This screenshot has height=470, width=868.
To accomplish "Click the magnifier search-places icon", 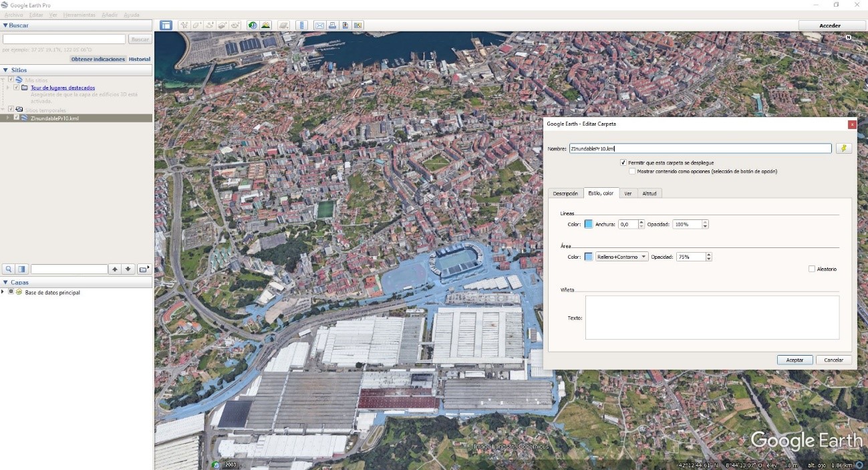I will point(9,269).
